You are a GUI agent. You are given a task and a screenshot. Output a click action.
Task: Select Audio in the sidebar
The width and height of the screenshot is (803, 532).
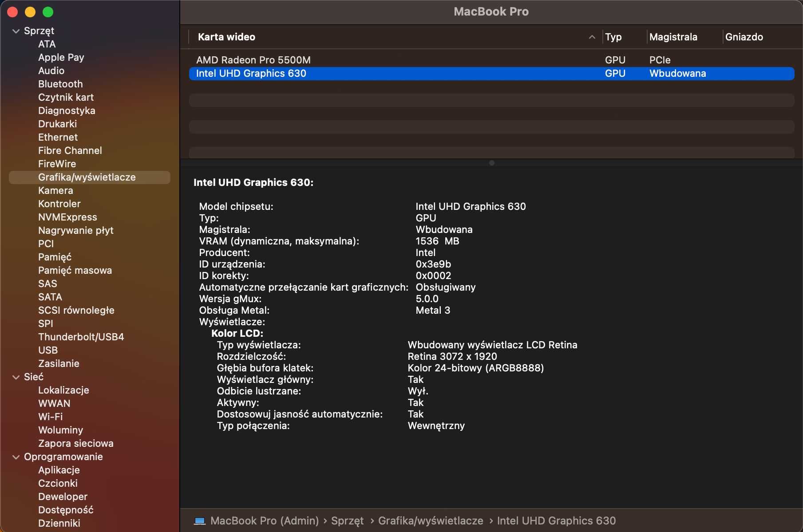[51, 71]
